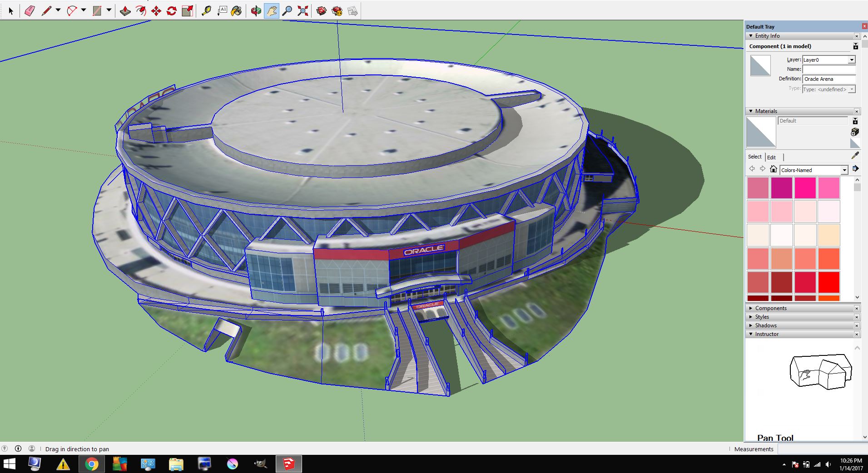The width and height of the screenshot is (868, 473).
Task: Open the Arc tool dropdown arrow
Action: 84,10
